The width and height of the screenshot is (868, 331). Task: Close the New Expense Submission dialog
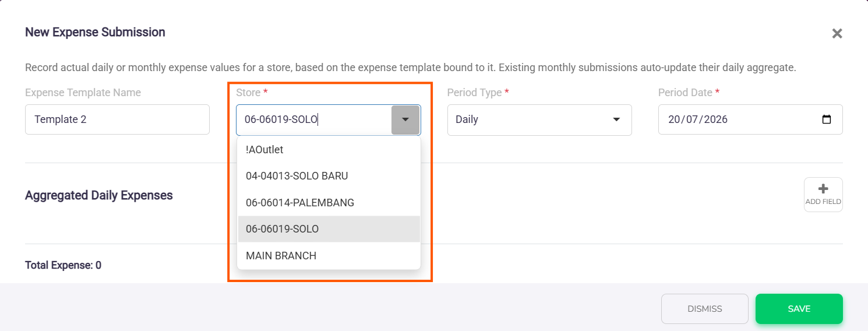837,33
